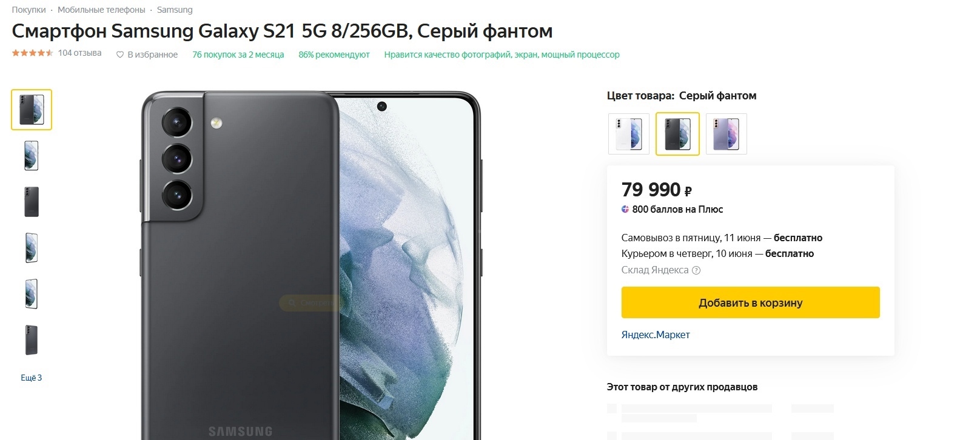View third thumbnail showing phone back
The image size is (980, 440).
click(x=32, y=202)
